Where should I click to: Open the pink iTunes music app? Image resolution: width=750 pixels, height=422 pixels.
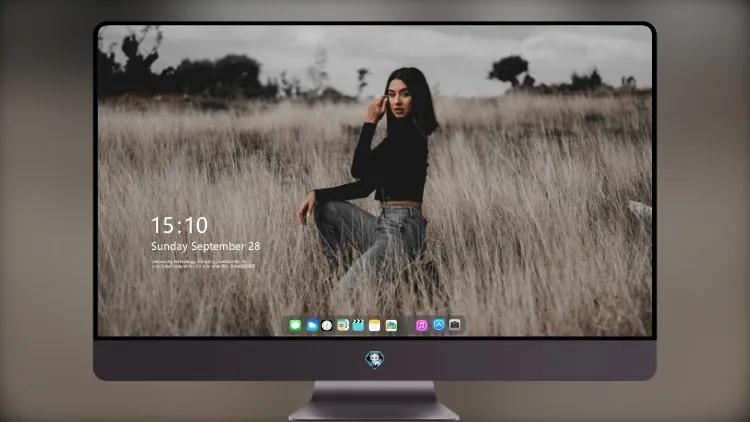point(421,325)
